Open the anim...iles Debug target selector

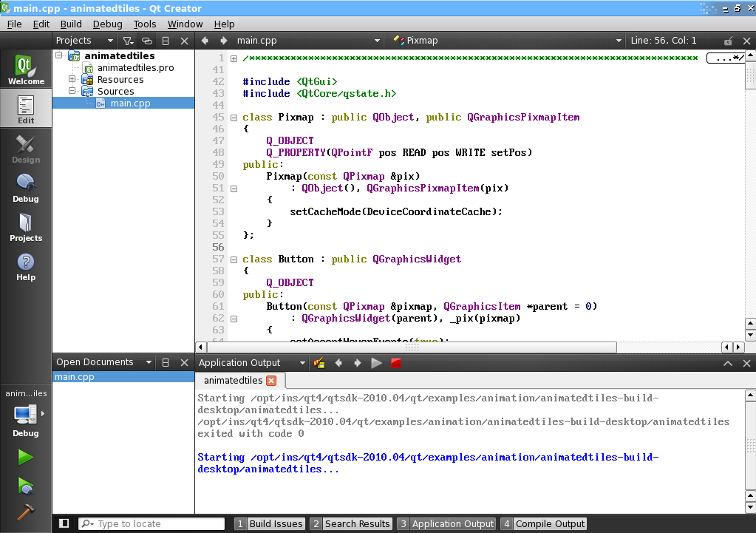[26, 414]
